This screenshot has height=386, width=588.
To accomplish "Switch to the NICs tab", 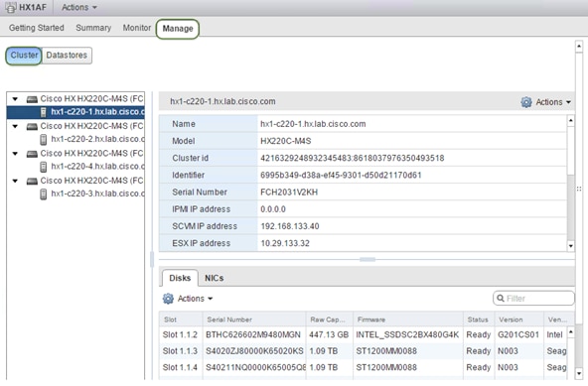I will pyautogui.click(x=215, y=278).
